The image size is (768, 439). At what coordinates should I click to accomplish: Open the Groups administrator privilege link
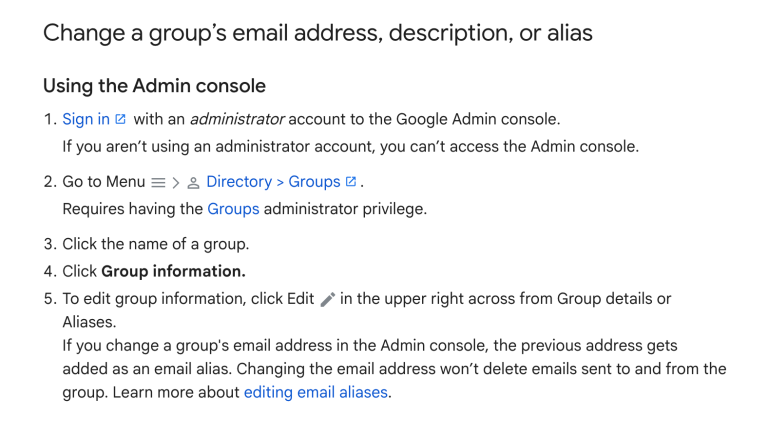pos(233,209)
